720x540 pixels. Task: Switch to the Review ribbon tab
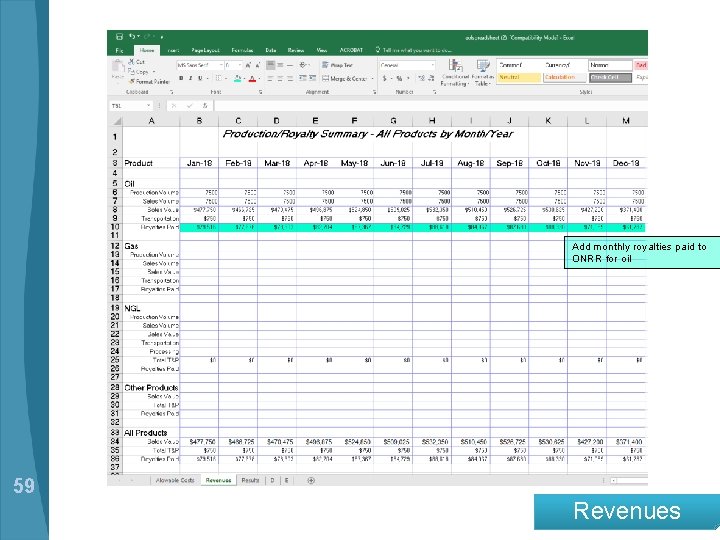click(x=296, y=50)
